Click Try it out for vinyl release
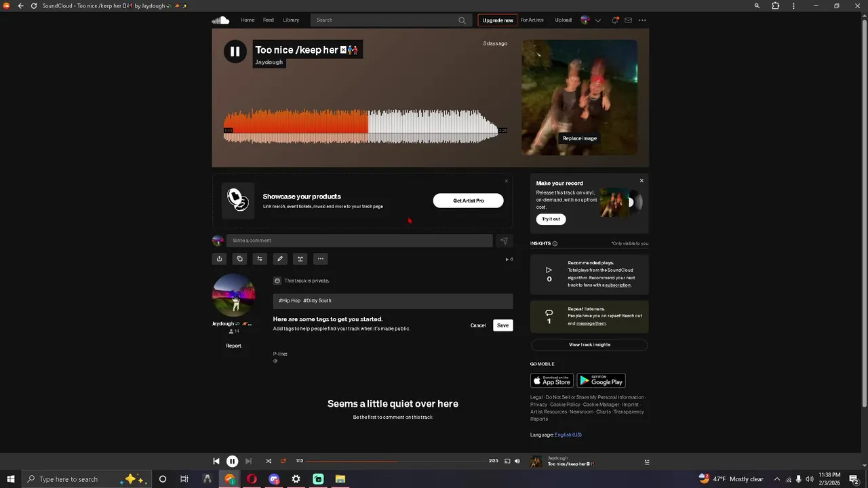 pyautogui.click(x=551, y=219)
